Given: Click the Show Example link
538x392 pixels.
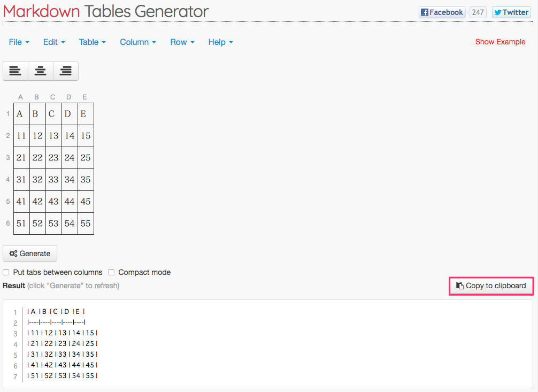Looking at the screenshot, I should (500, 42).
